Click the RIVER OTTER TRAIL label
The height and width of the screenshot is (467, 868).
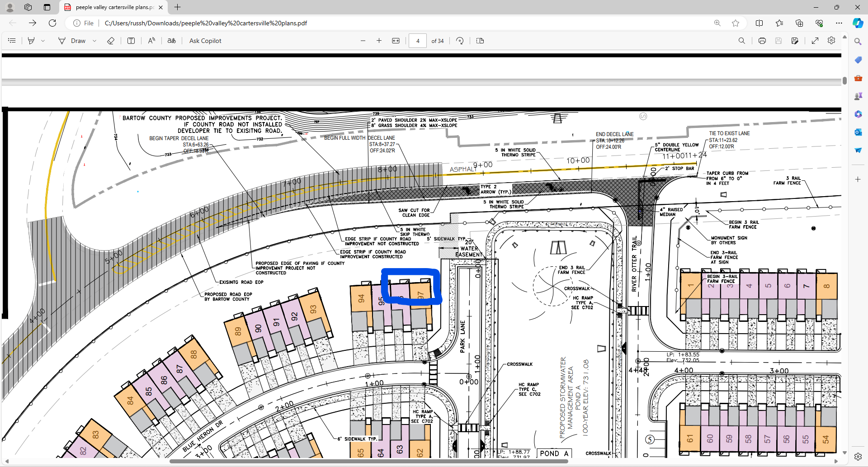[634, 264]
